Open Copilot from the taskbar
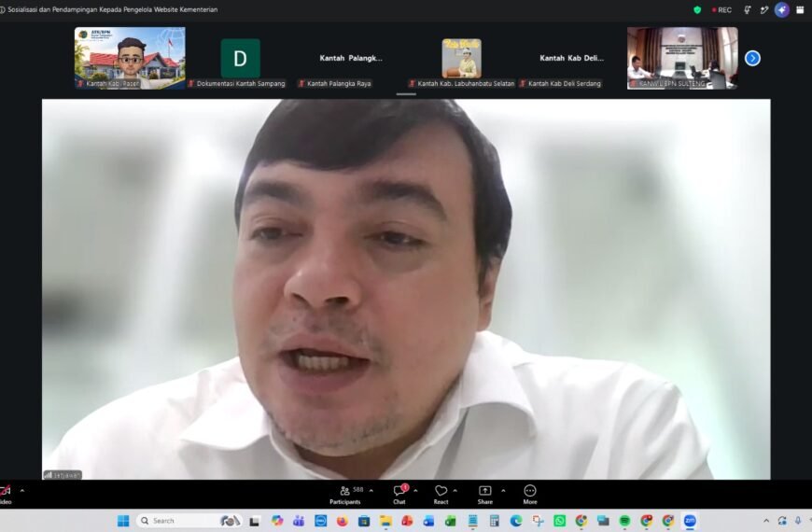812x532 pixels. point(277,521)
